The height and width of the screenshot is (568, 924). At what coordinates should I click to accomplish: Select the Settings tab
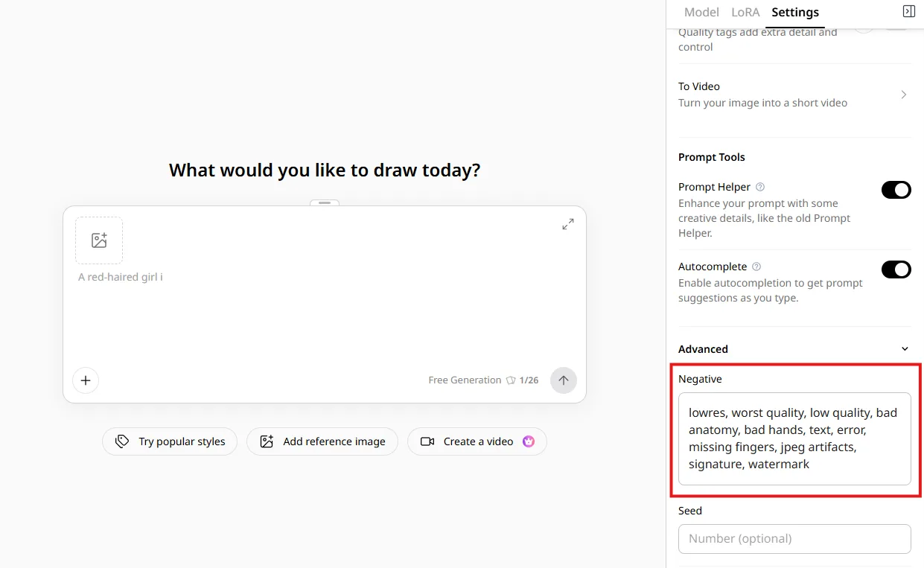[x=795, y=12]
